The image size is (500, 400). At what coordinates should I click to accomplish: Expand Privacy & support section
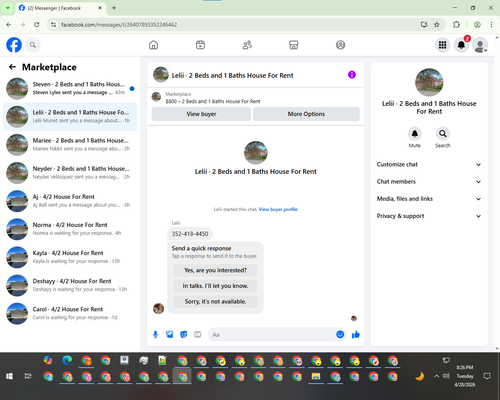[429, 216]
